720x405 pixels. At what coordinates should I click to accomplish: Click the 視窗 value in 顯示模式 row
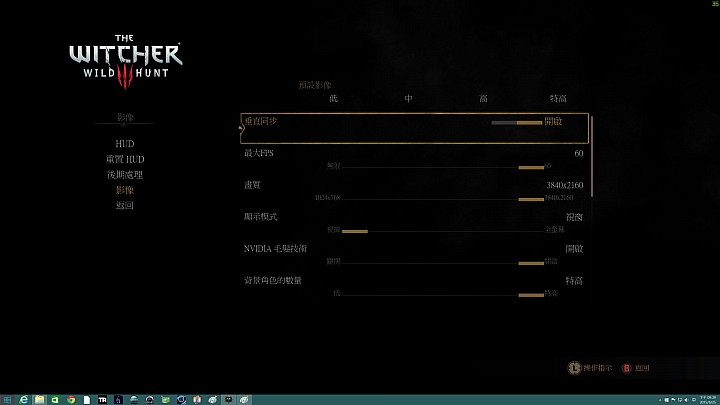click(574, 217)
